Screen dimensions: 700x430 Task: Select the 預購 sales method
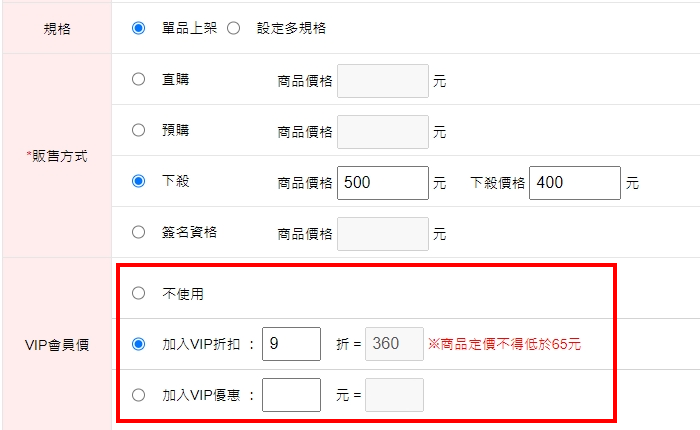[x=138, y=131]
